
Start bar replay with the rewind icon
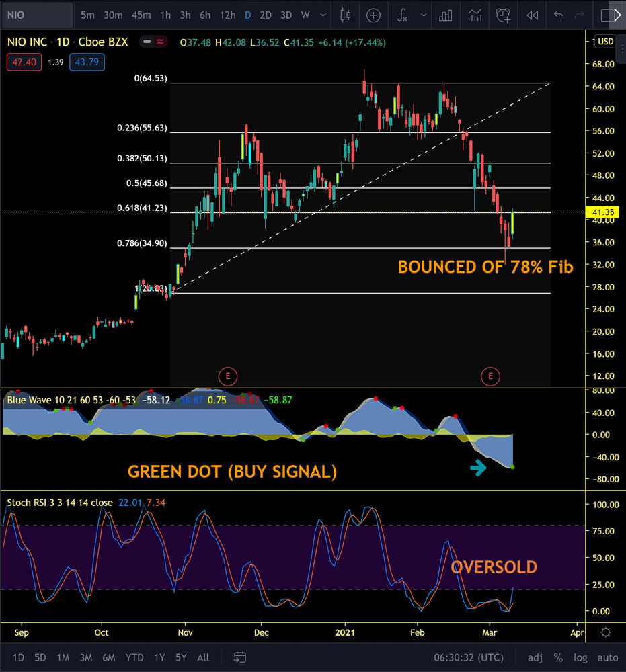click(x=532, y=15)
